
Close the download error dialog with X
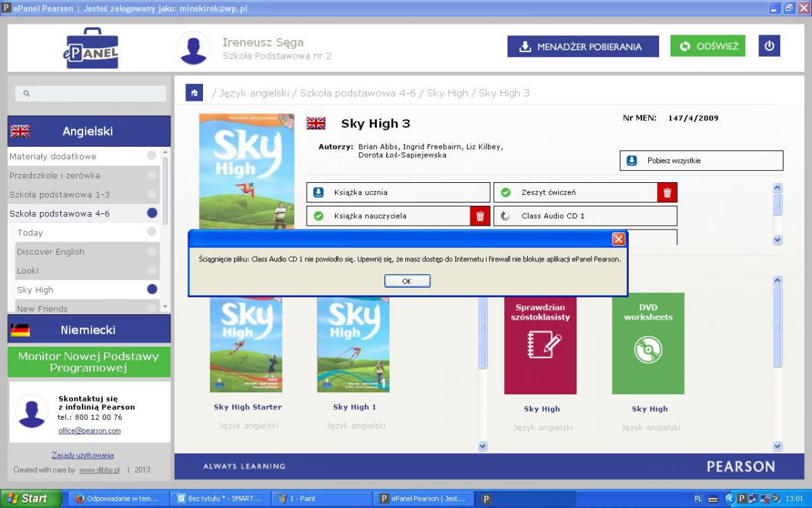pos(618,239)
